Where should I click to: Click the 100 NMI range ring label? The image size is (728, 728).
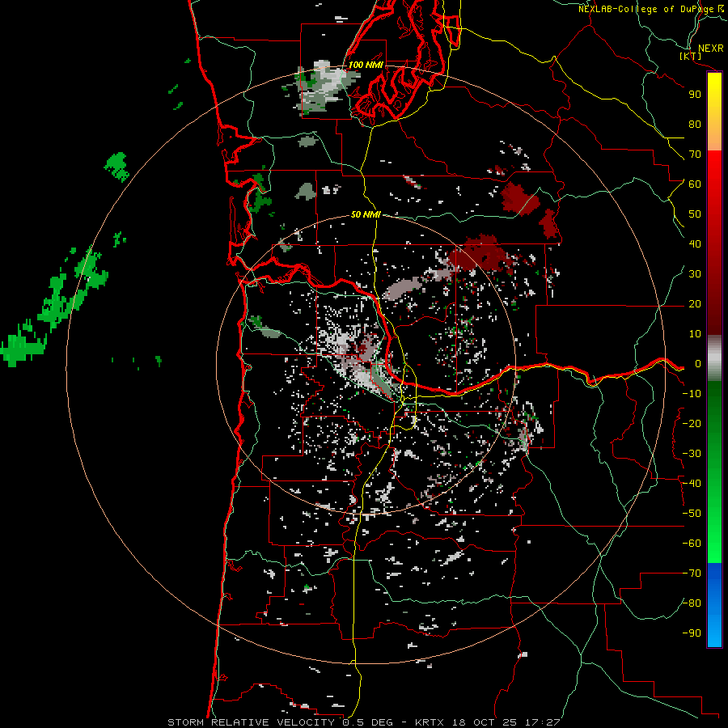coord(366,65)
